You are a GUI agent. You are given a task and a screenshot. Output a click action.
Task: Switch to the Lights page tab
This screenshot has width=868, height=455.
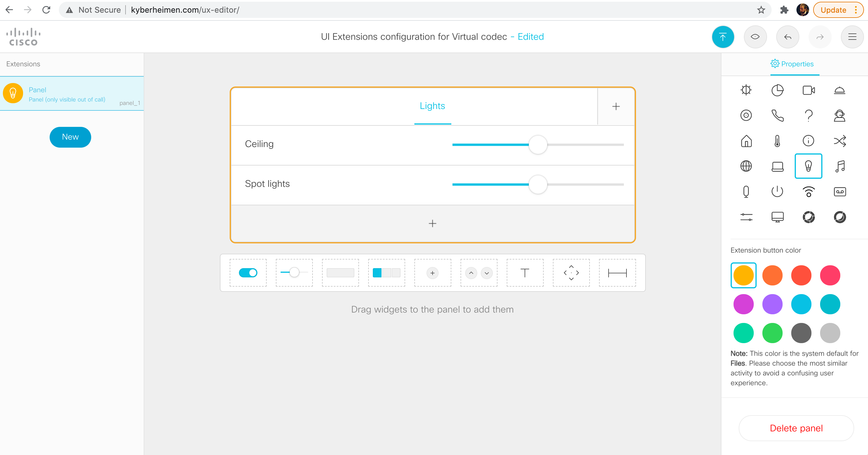[432, 106]
